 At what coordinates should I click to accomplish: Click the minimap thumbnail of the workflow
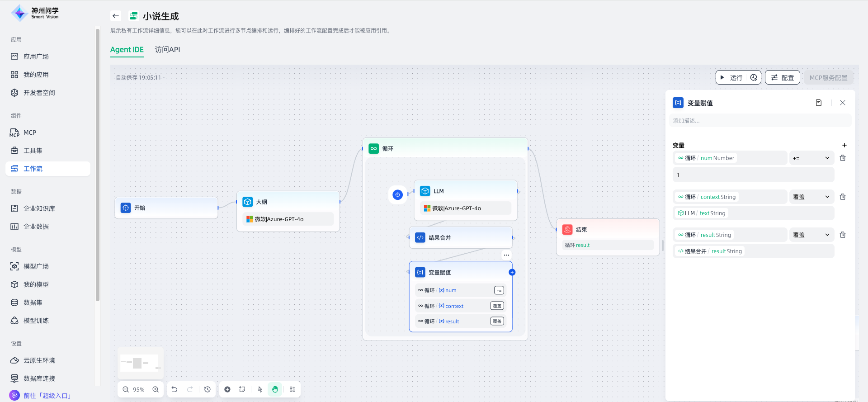(140, 363)
